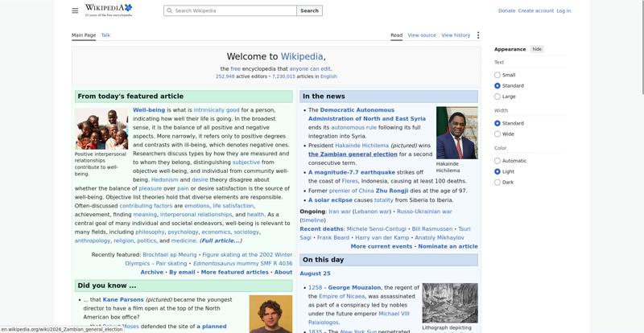This screenshot has width=644, height=333.
Task: Open the vertical three-dot tools menu
Action: click(x=477, y=35)
